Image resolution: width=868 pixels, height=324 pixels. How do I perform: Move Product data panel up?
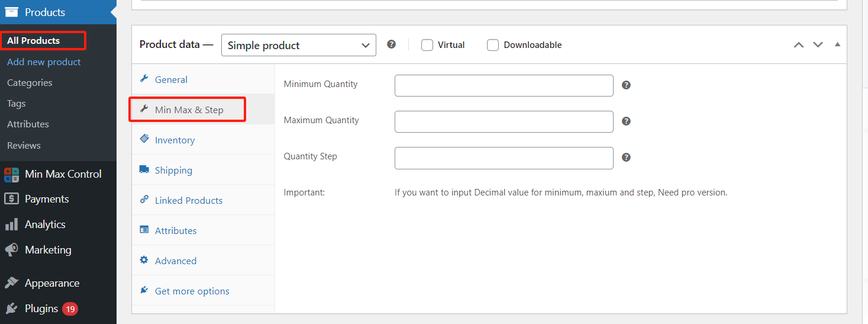click(799, 45)
